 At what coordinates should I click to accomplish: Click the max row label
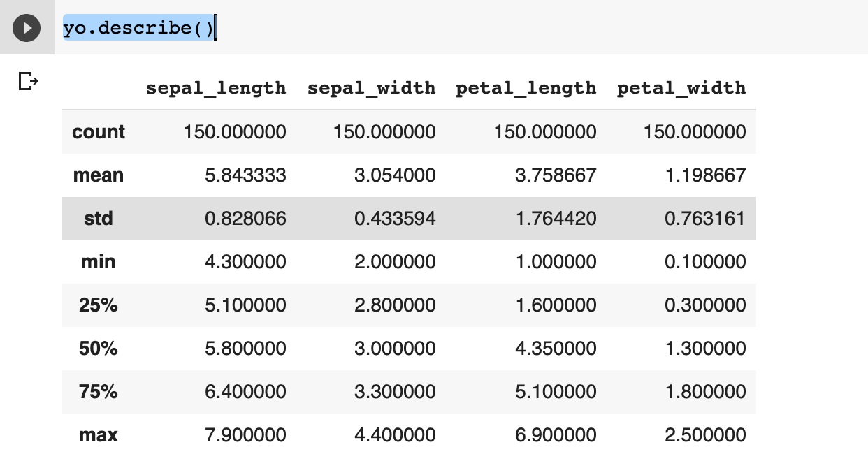coord(99,435)
